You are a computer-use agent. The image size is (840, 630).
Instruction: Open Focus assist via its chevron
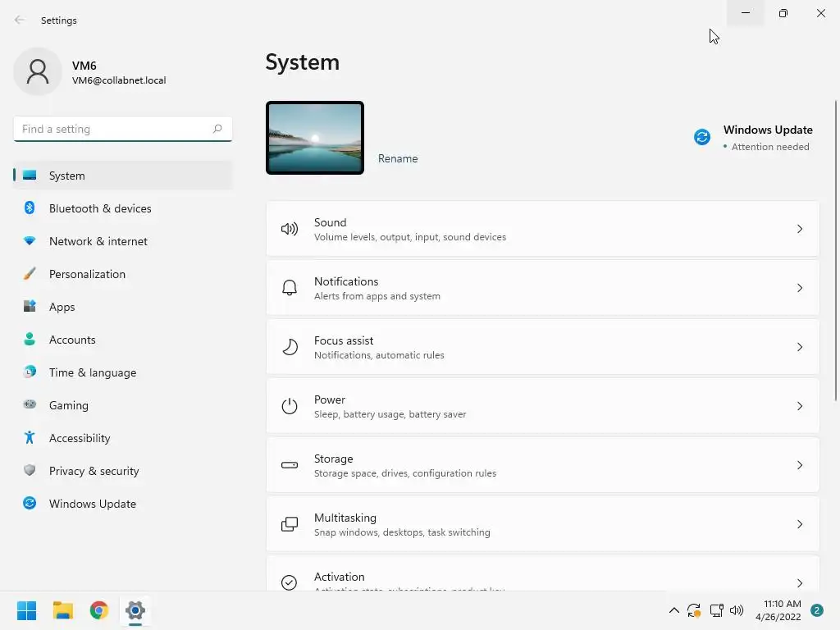799,347
